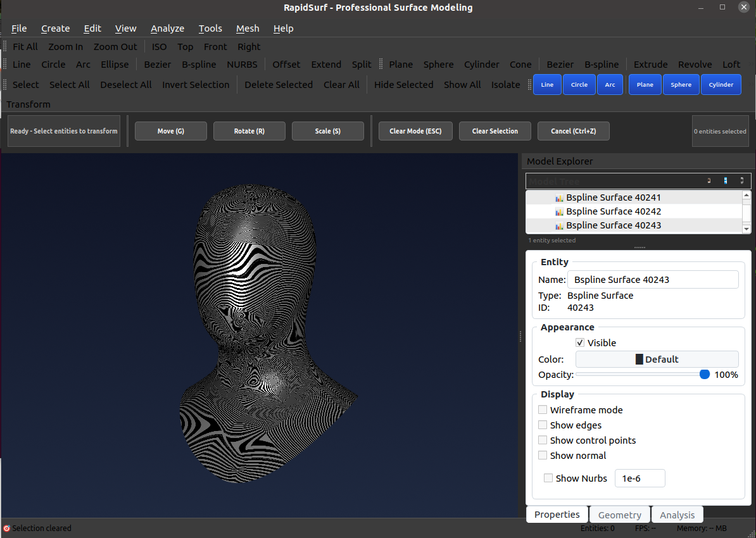
Task: Click the Rotate (R) button
Action: click(249, 131)
